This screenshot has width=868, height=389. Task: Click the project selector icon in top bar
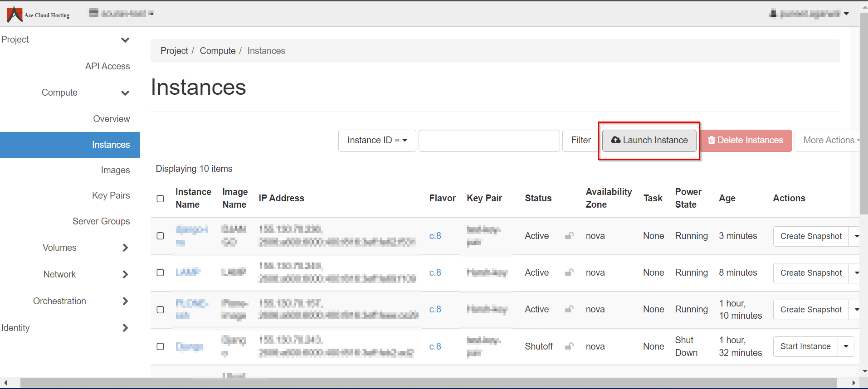(x=94, y=13)
